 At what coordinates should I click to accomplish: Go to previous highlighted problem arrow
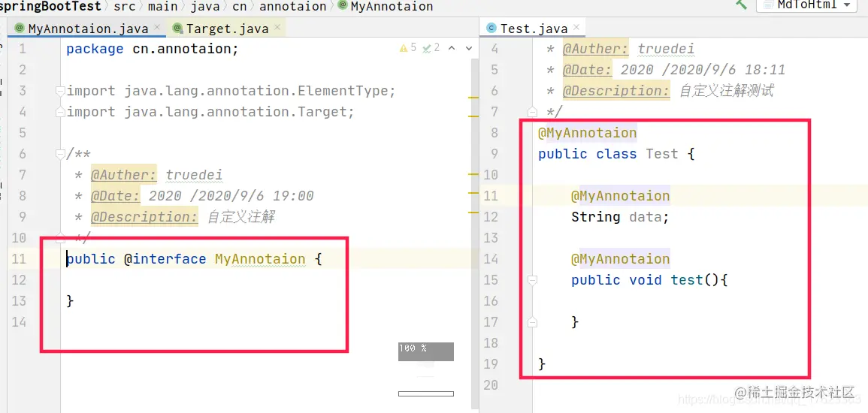click(452, 48)
